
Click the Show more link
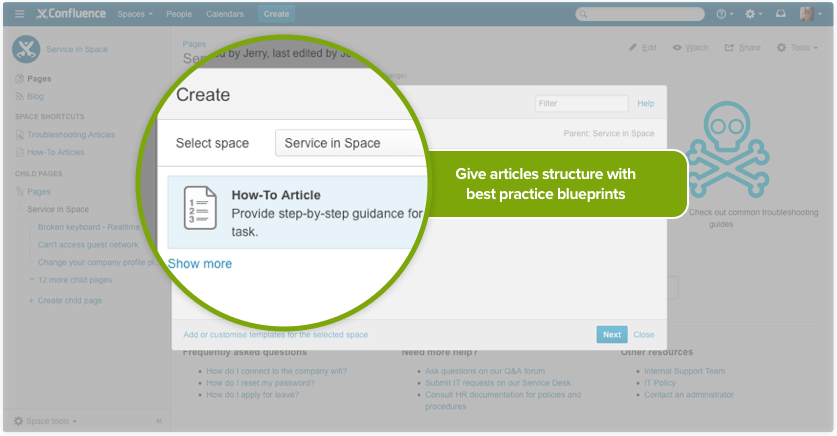tap(200, 264)
